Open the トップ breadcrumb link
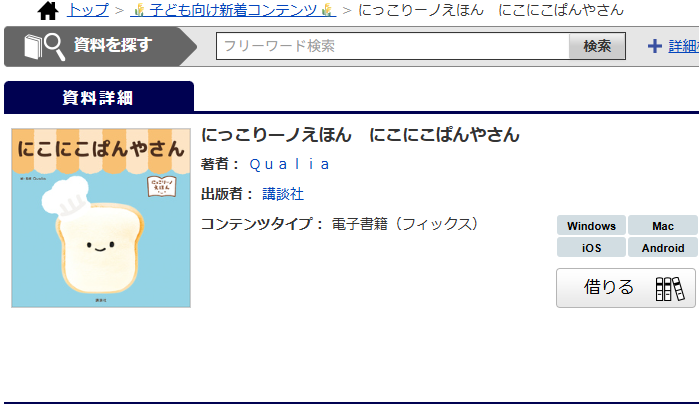Screen dimensions: 699x410 coord(88,10)
